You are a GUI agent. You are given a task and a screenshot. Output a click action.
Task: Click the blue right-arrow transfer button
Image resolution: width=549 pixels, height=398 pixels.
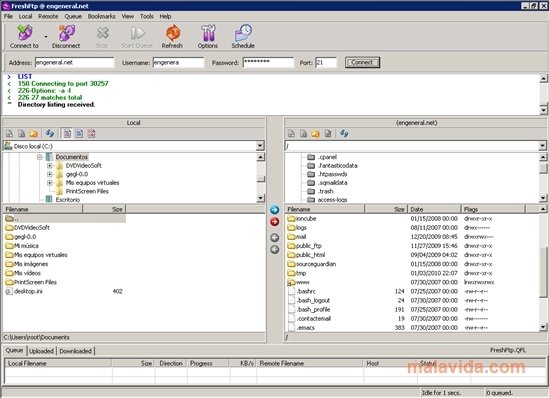275,210
